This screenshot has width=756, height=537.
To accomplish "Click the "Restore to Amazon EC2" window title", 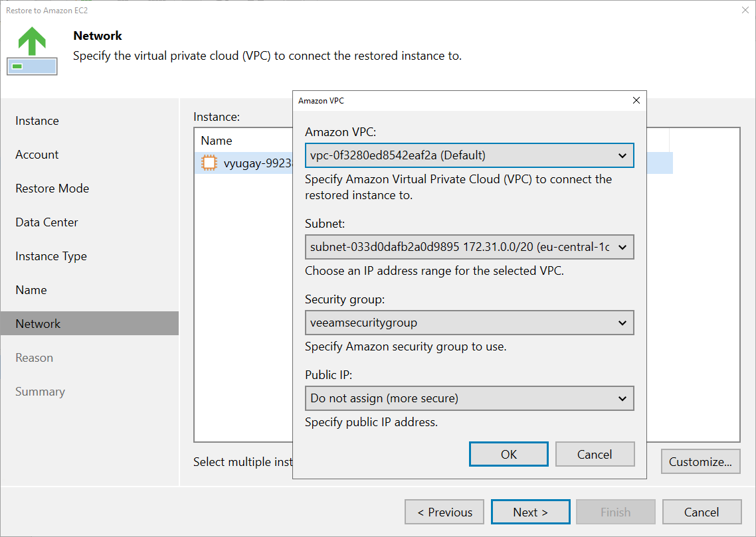I will pyautogui.click(x=47, y=10).
